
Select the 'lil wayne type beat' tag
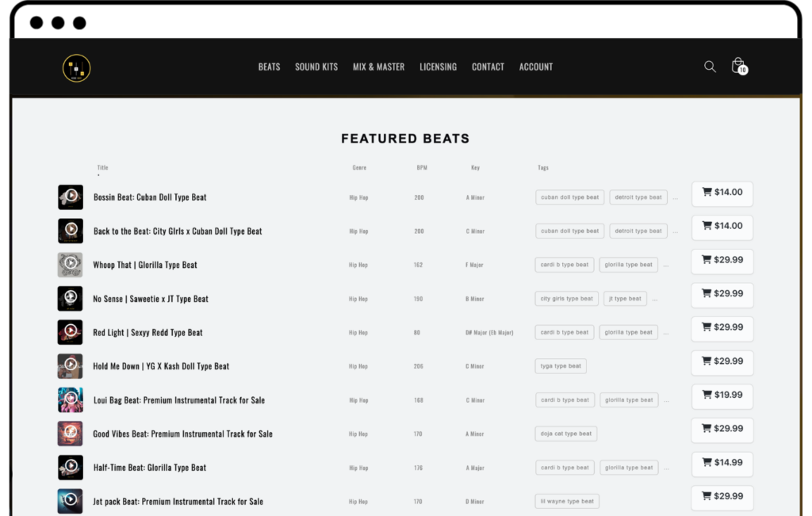coord(567,501)
